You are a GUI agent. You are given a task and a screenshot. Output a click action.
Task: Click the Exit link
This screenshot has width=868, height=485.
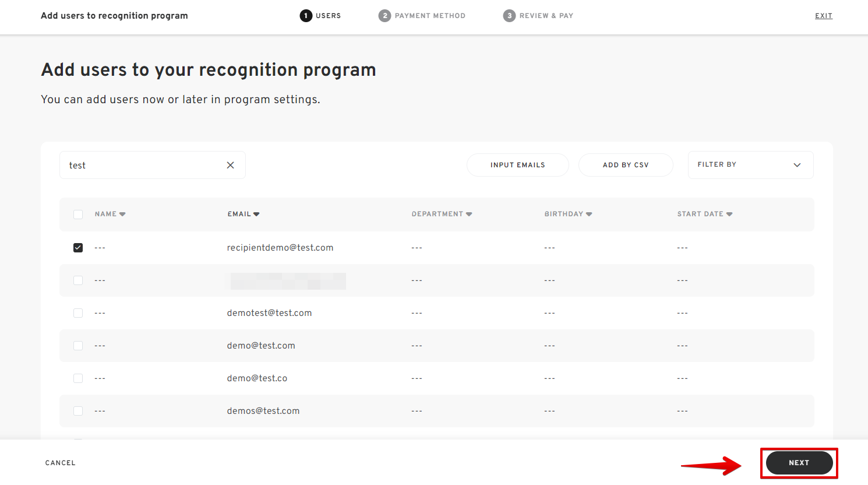pos(824,16)
